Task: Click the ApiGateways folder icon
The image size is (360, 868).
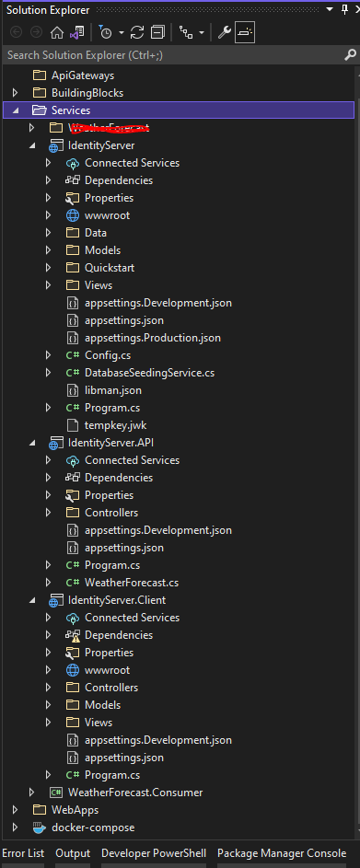Action: [40, 75]
